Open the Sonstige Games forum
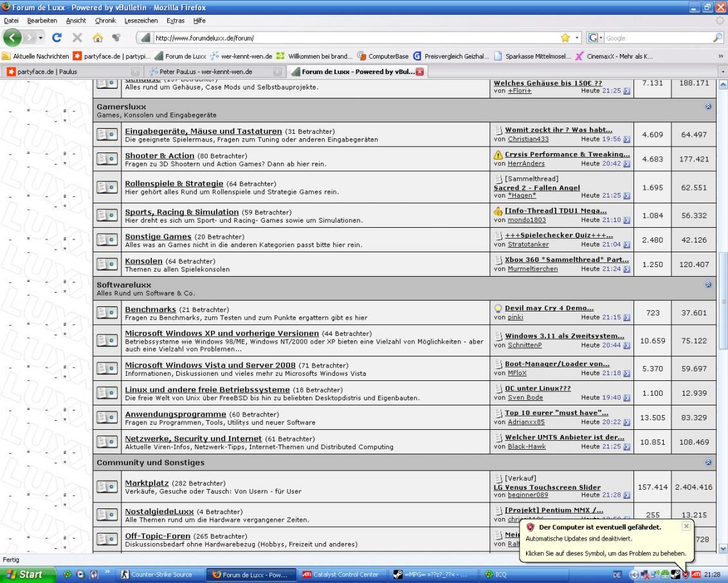This screenshot has width=728, height=583. coord(158,237)
